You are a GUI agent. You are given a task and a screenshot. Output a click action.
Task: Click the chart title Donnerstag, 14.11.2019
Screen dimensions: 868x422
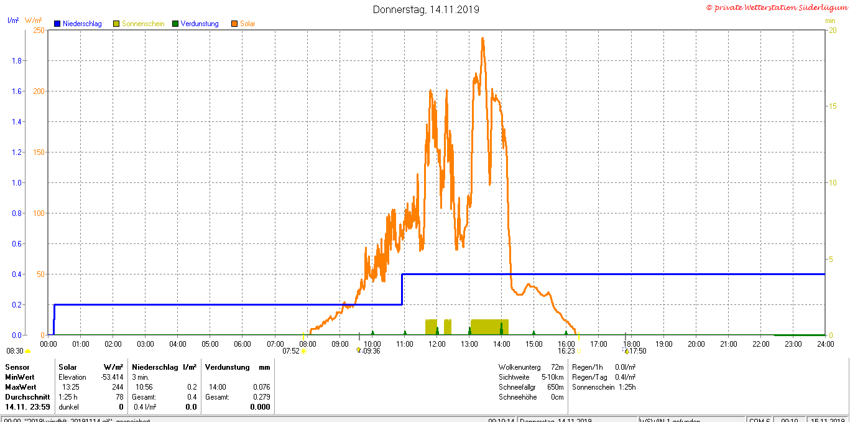tap(426, 9)
